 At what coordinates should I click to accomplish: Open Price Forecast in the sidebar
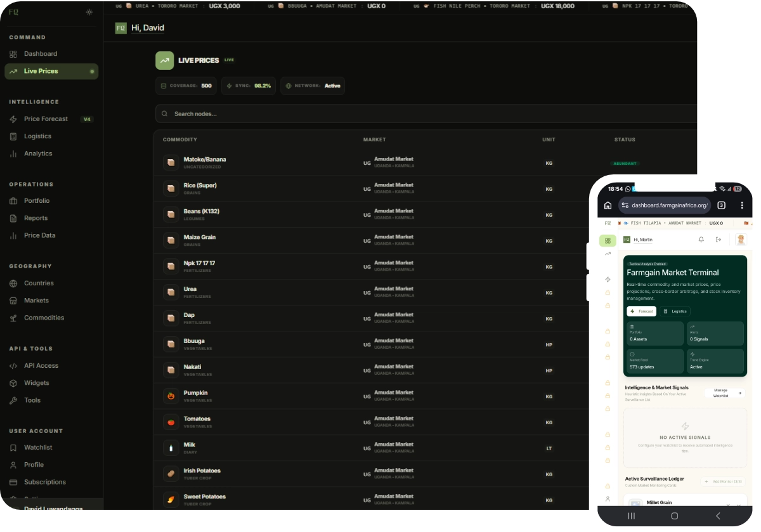tap(51, 119)
